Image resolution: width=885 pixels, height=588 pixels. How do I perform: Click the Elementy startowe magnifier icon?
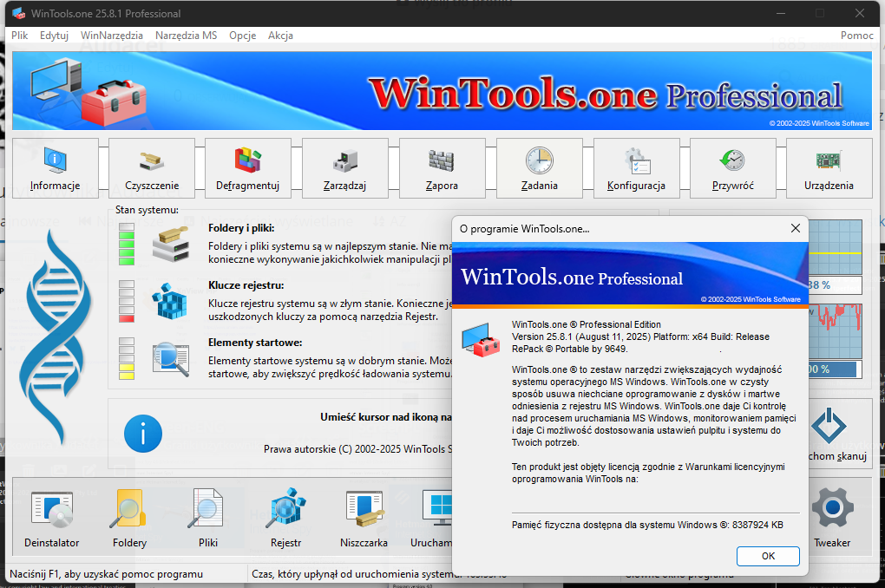point(170,359)
